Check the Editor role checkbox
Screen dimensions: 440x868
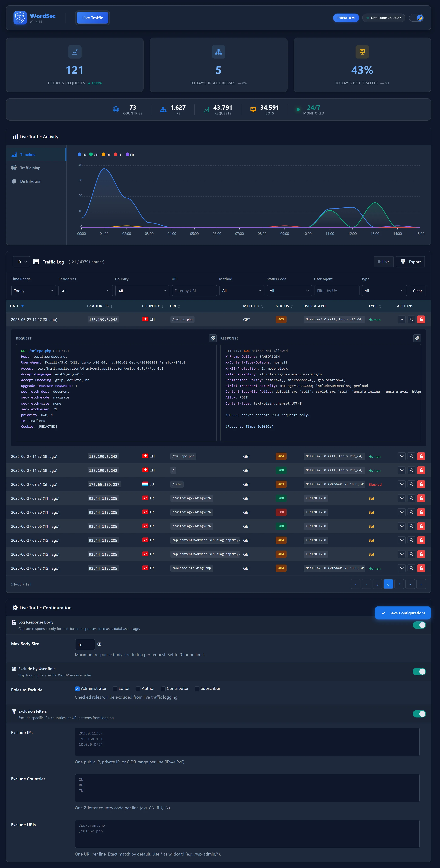[115, 689]
